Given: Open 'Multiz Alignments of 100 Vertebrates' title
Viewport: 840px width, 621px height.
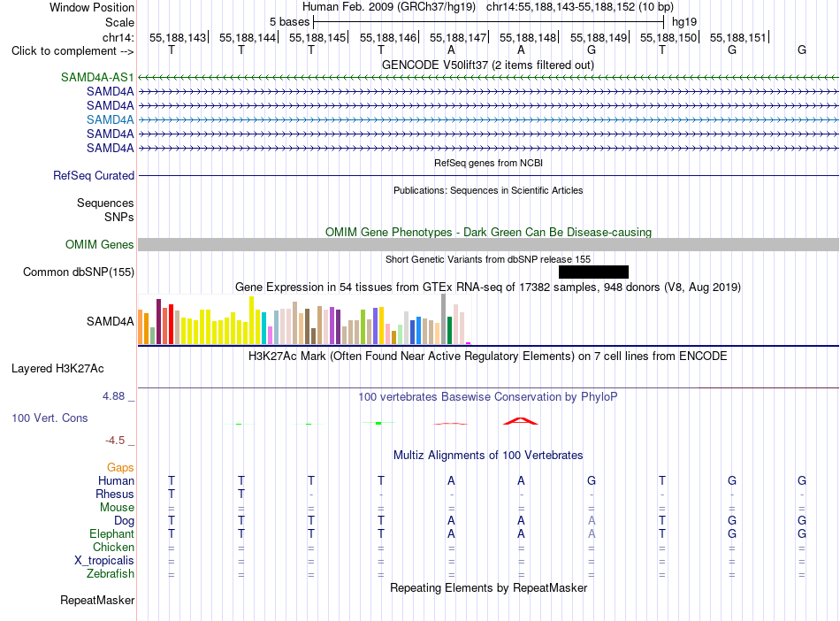Looking at the screenshot, I should point(488,456).
